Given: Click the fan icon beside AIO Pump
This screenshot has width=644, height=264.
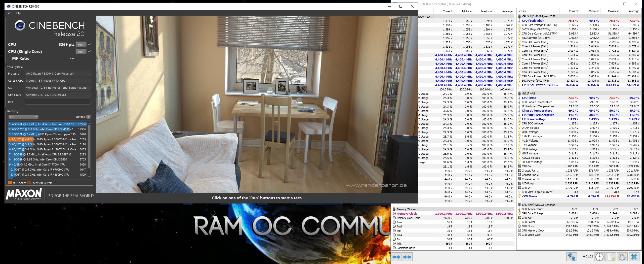Looking at the screenshot, I should coord(519,183).
